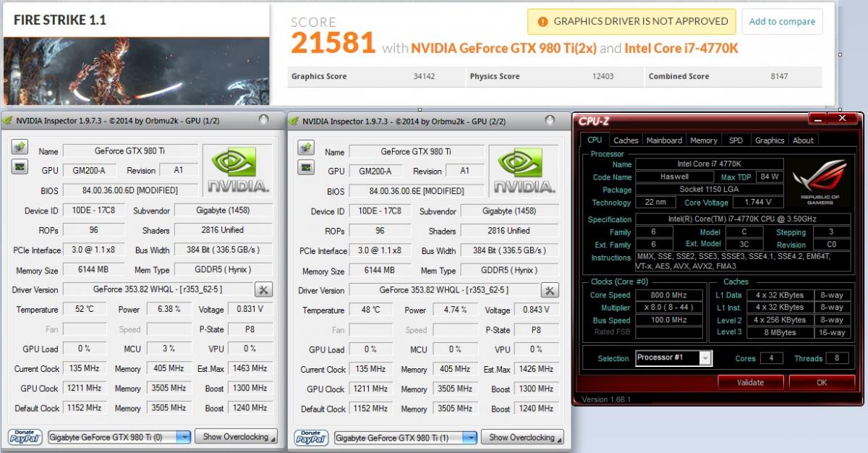Click the round title bar button of GPU (1/2)
Image resolution: width=868 pixels, height=453 pixels.
tap(263, 119)
